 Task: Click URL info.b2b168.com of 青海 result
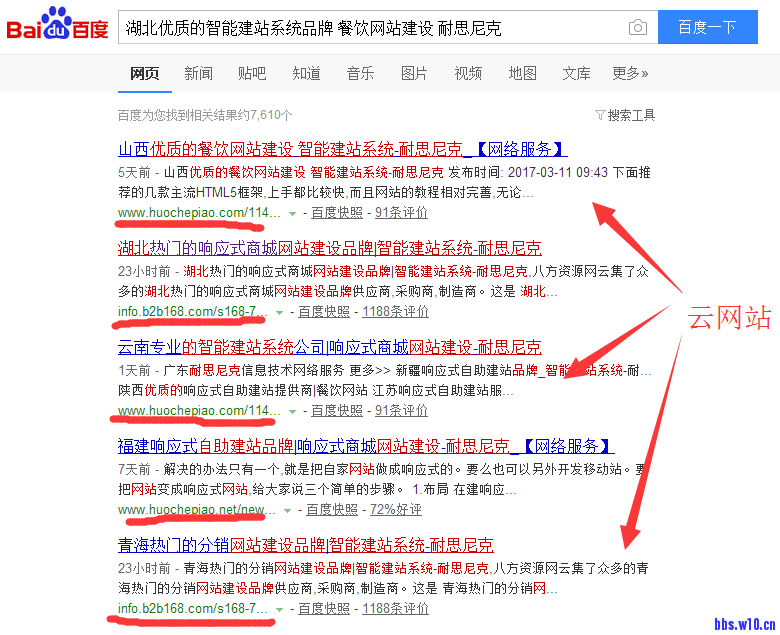coord(193,609)
